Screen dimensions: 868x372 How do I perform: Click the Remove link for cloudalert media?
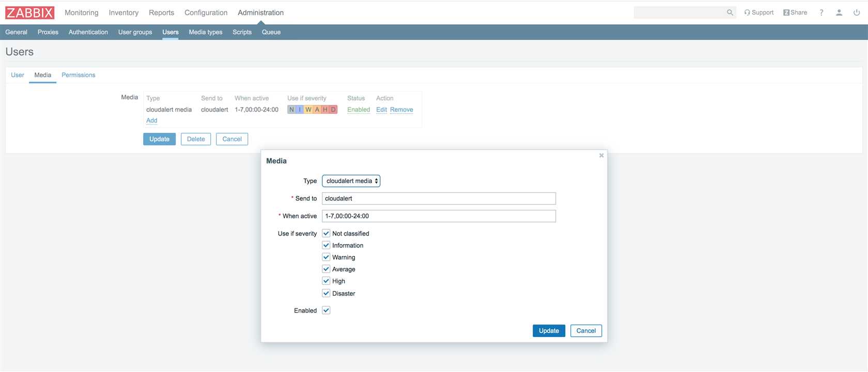click(x=401, y=110)
